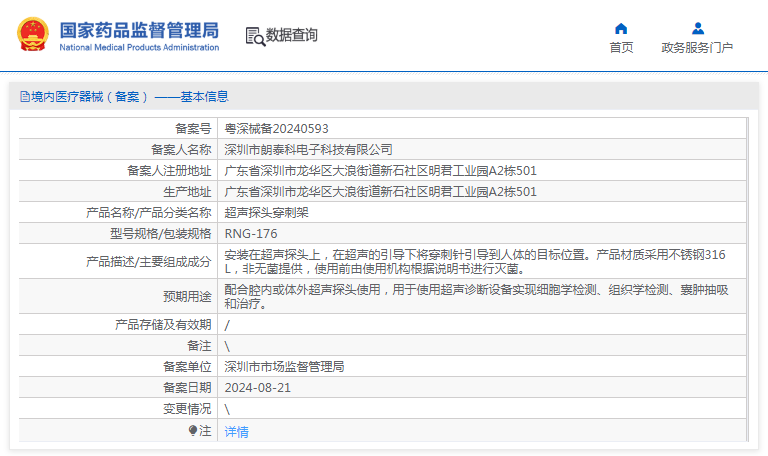Click document icon beside 境内医疗器械

[24, 96]
